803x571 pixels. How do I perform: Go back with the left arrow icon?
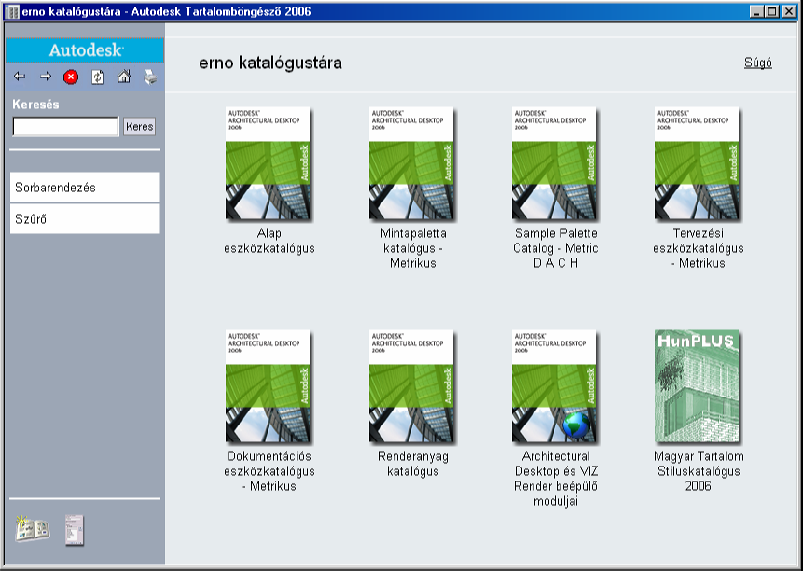point(19,77)
